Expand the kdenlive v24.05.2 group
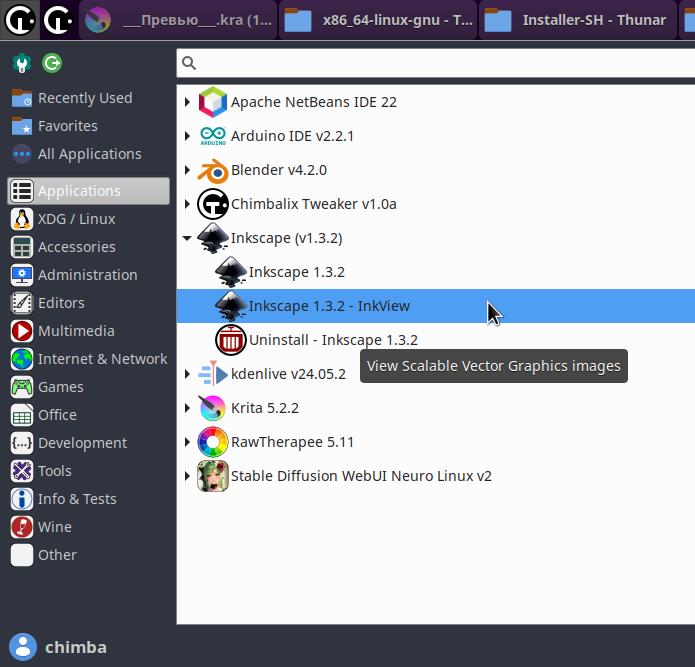This screenshot has height=667, width=695. pos(187,374)
